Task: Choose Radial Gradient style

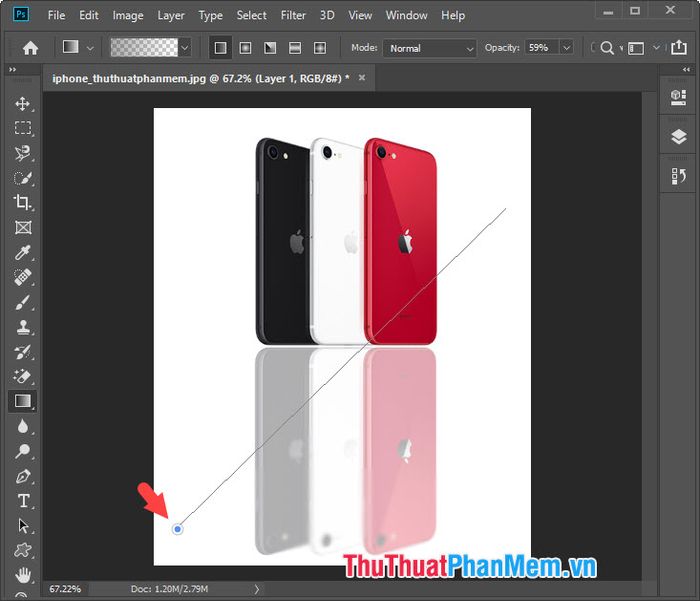Action: (x=245, y=48)
